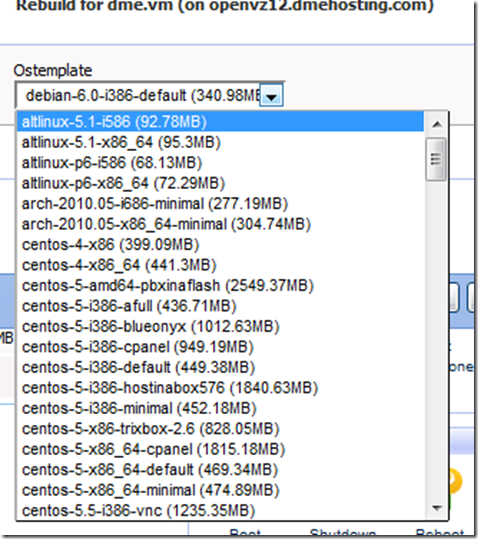The image size is (478, 539).
Task: Choose altlinux-p6-i586 (68.13MB) template
Action: (220, 163)
